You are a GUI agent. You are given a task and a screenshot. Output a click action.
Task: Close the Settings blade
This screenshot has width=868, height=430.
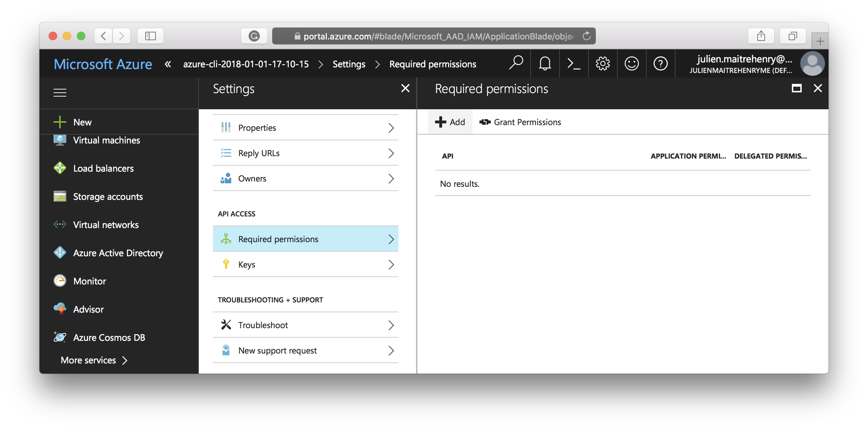(x=405, y=88)
